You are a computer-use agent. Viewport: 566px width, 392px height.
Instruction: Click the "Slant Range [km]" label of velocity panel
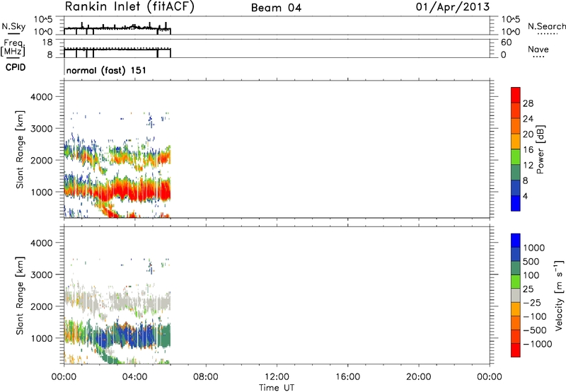(20, 296)
